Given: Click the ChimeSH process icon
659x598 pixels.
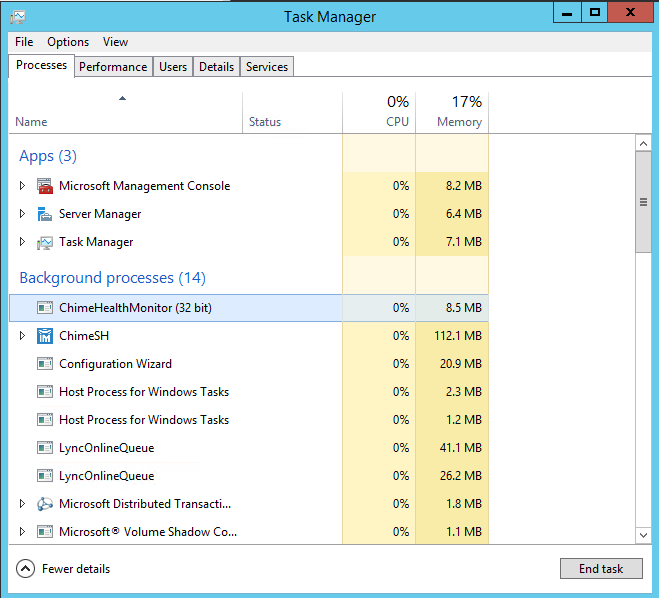Looking at the screenshot, I should pyautogui.click(x=45, y=336).
